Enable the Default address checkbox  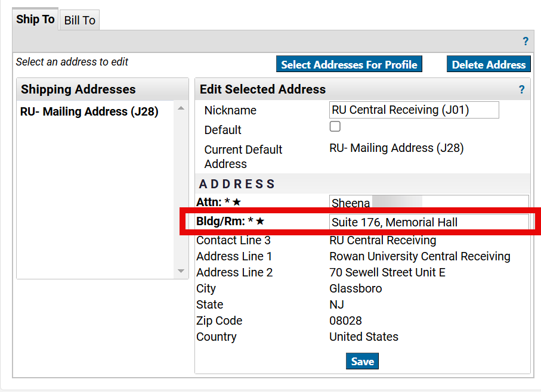(335, 126)
